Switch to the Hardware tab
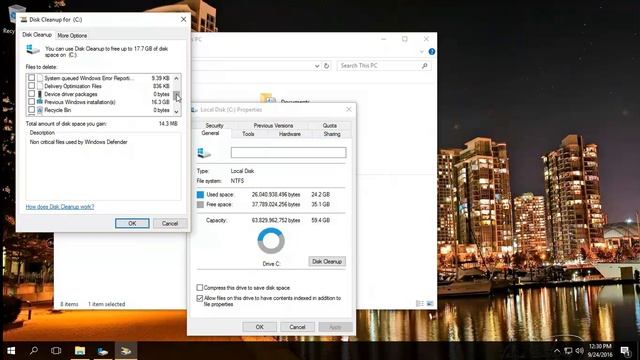 point(289,134)
